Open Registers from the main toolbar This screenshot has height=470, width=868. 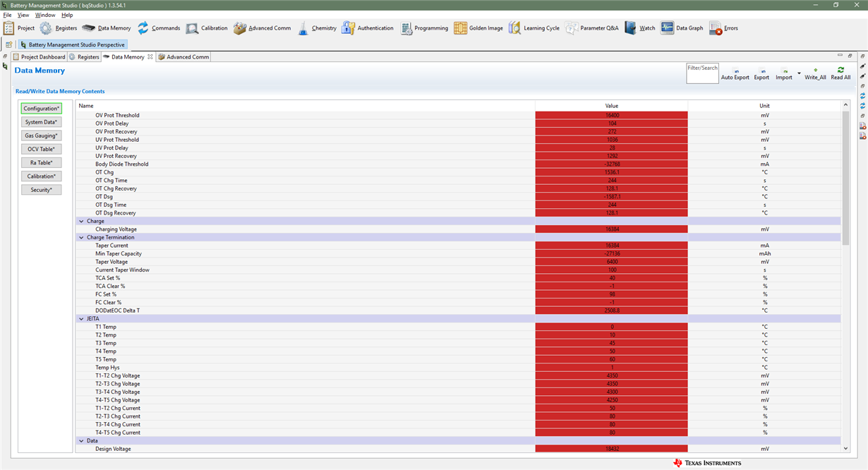(x=58, y=28)
